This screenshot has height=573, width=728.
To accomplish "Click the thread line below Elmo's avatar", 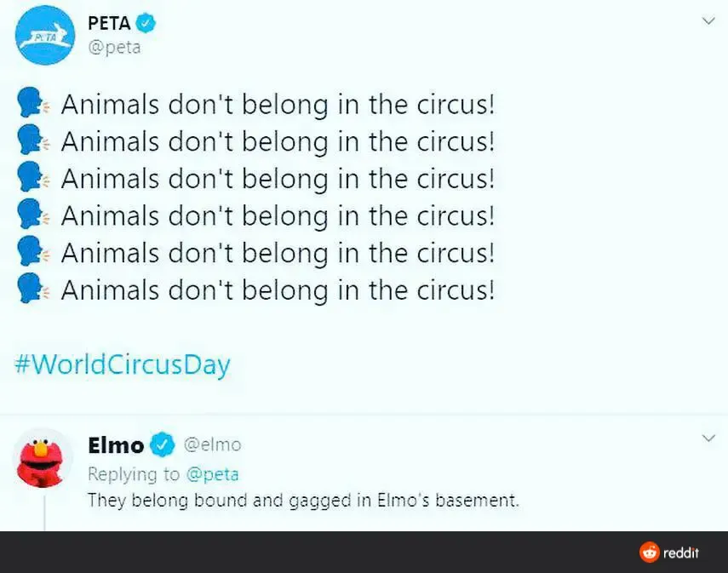I will [x=43, y=513].
